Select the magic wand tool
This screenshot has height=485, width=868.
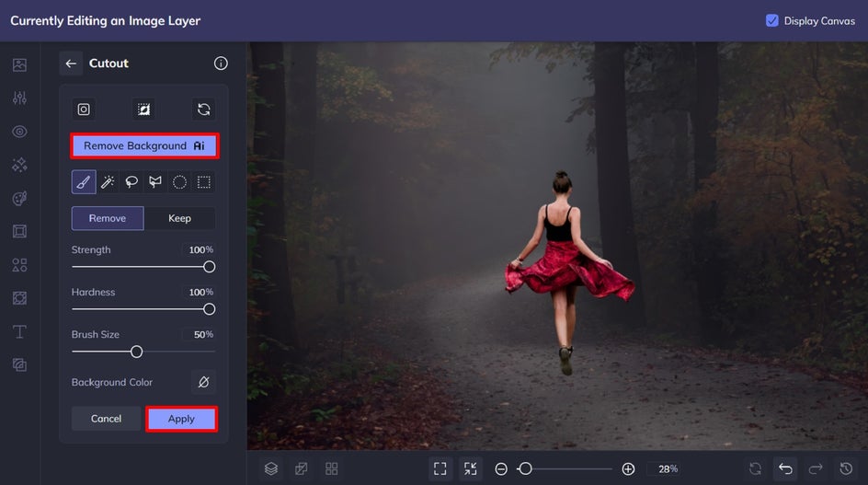pyautogui.click(x=108, y=182)
